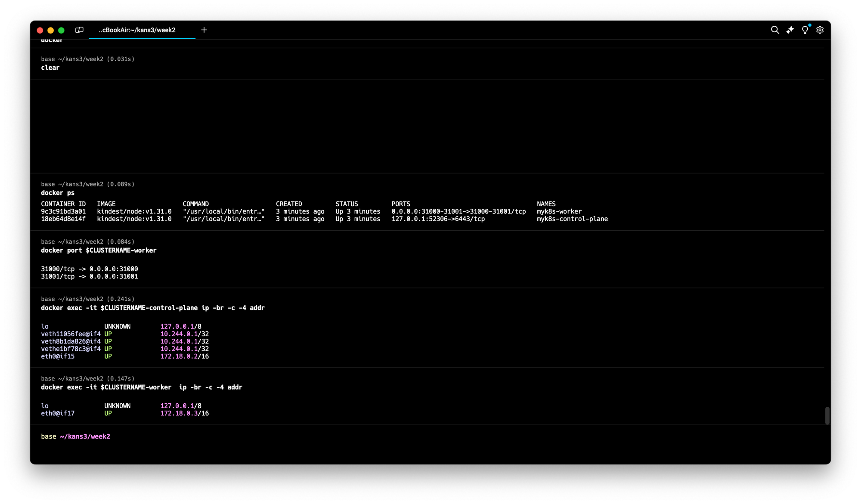Click container ID 9c3c91bd3a01
The image size is (861, 504).
[63, 212]
